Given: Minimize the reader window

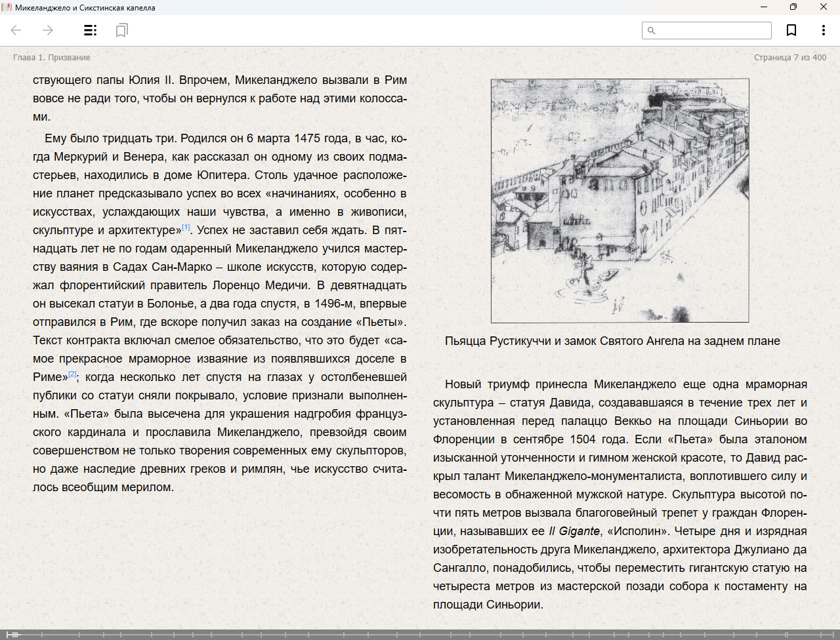Looking at the screenshot, I should pos(764,7).
